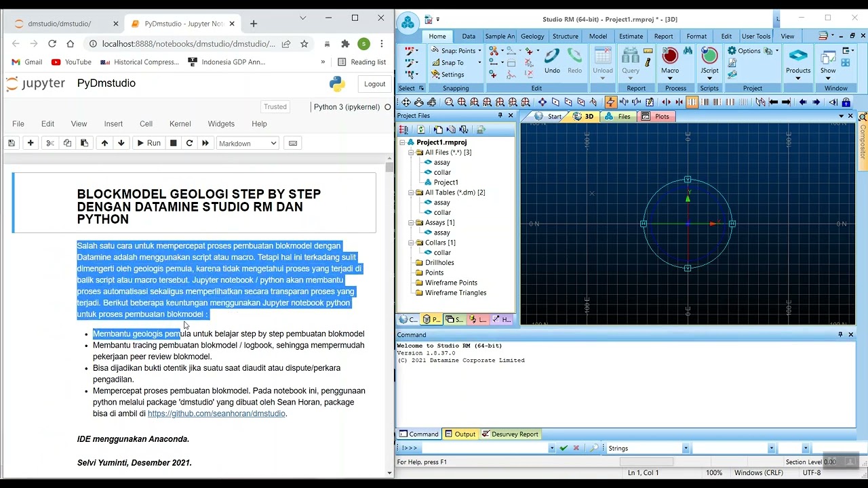Click Undo in Studio RM Edit group

(x=552, y=61)
